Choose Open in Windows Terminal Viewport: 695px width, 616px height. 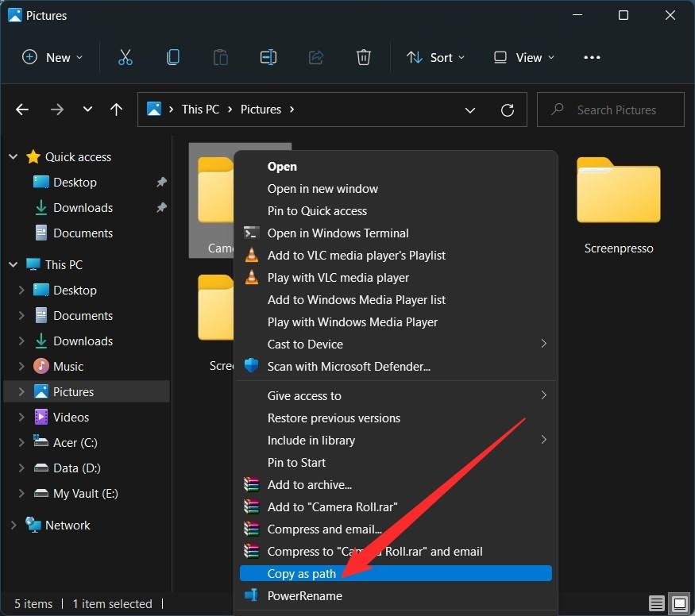(338, 233)
